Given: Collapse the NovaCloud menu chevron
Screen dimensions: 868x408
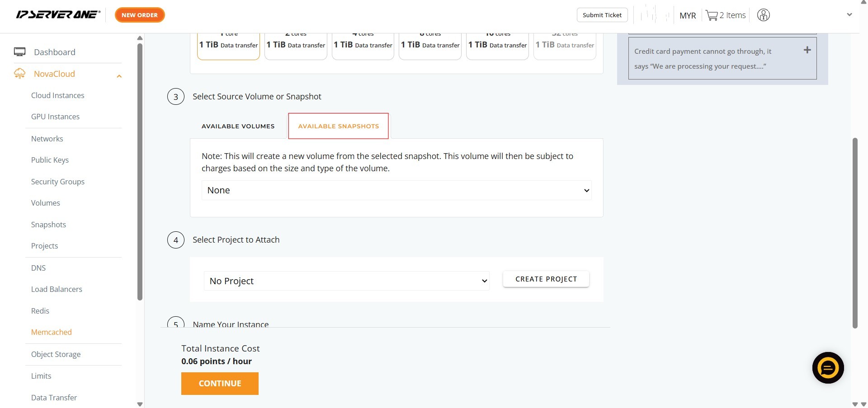Looking at the screenshot, I should (x=119, y=76).
